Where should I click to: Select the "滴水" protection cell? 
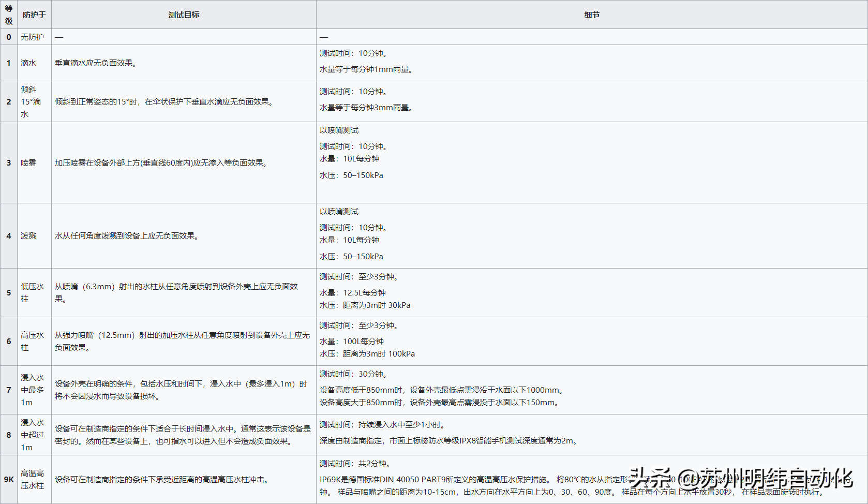[x=28, y=63]
